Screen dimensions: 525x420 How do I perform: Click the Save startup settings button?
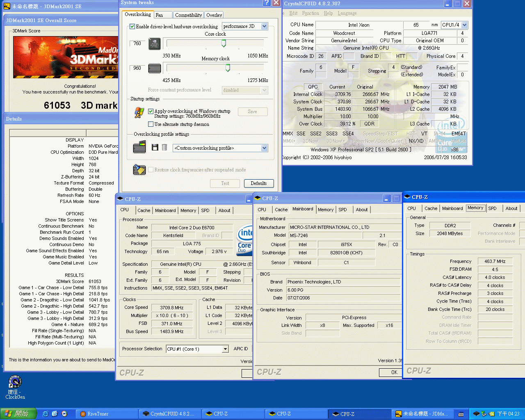coord(253,112)
